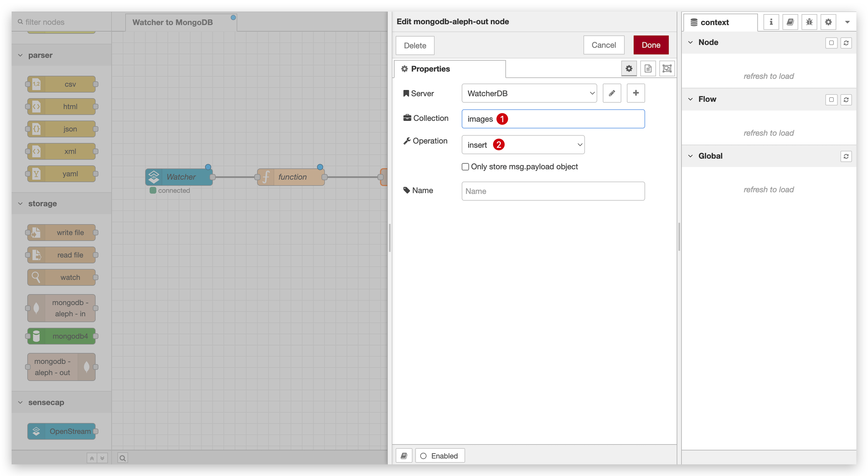This screenshot has width=868, height=476.
Task: Collapse the Flow context section
Action: pyautogui.click(x=691, y=100)
